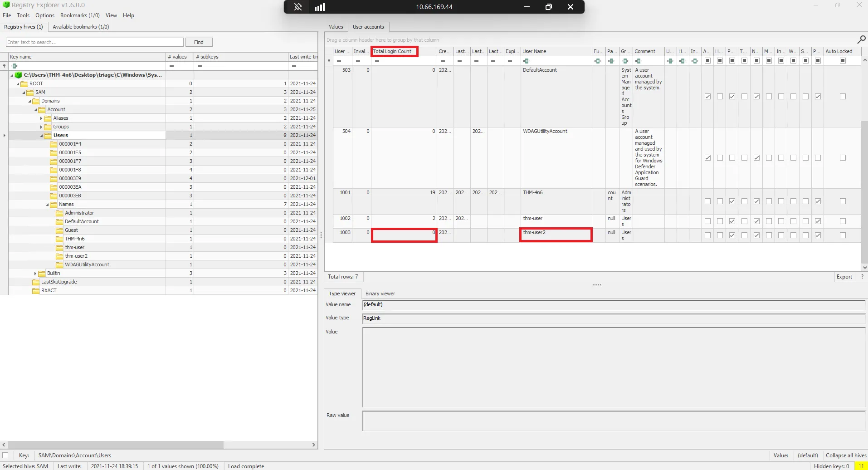
Task: Click the folder icon beside SAM
Action: coord(30,92)
